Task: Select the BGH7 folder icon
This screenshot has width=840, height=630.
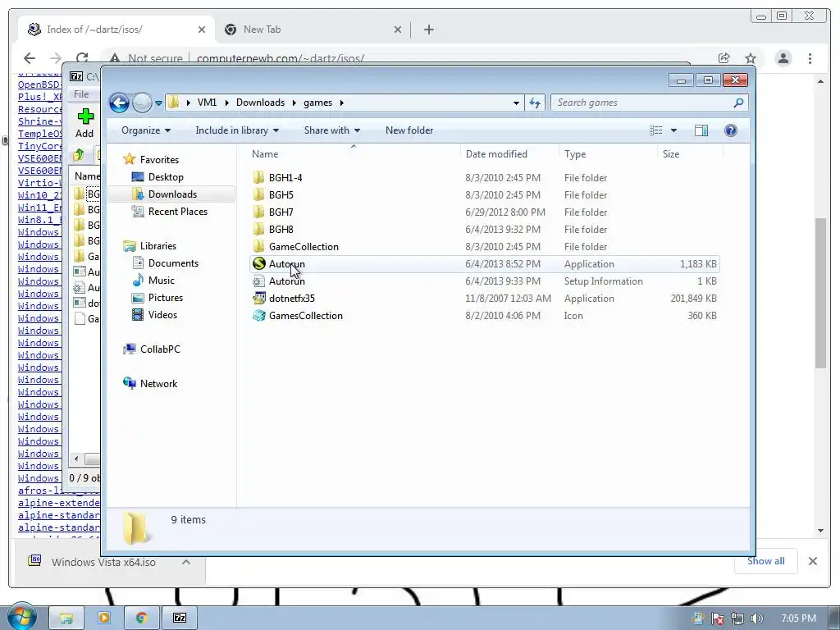Action: coord(258,212)
